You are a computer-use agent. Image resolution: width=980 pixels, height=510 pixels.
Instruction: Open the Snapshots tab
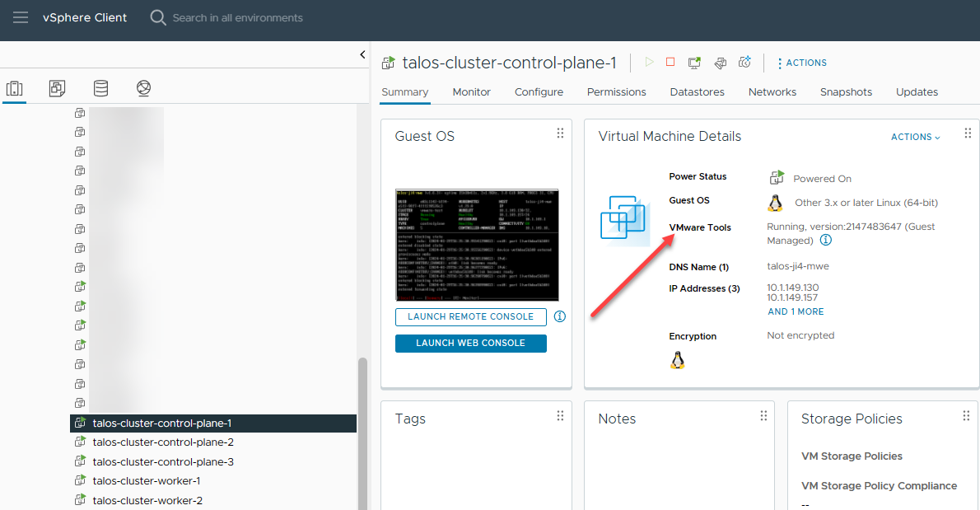pyautogui.click(x=846, y=92)
